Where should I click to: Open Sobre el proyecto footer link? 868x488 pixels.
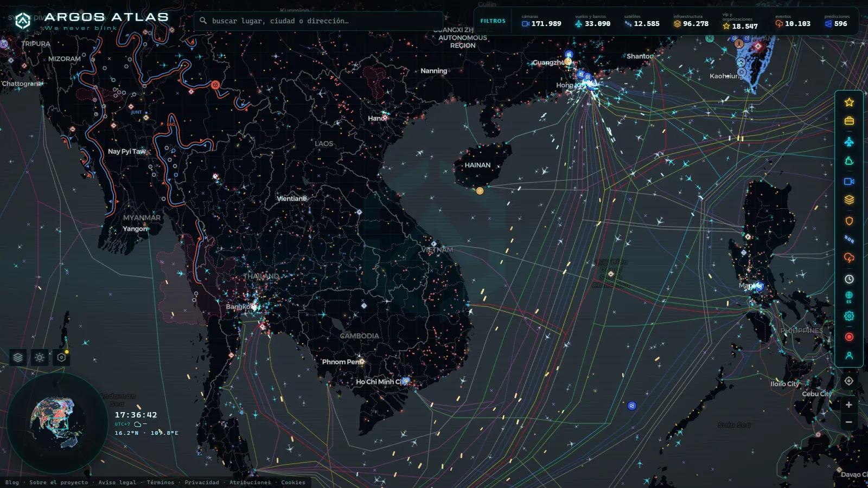click(59, 483)
